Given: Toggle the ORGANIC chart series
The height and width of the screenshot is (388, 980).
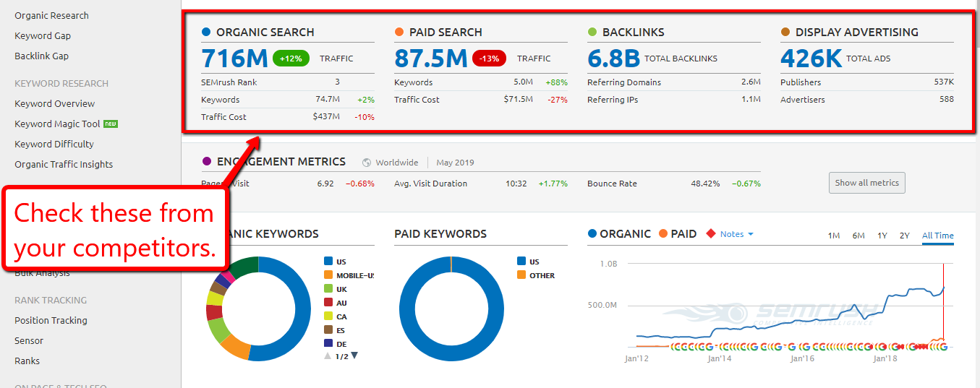Looking at the screenshot, I should click(620, 234).
